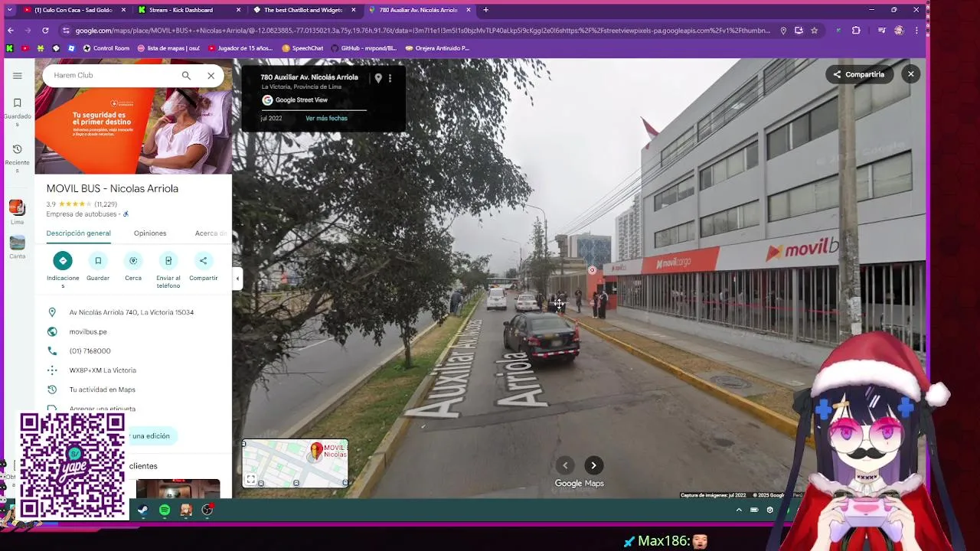Open Spotify from the taskbar
Viewport: 980px width, 551px height.
pos(165,510)
